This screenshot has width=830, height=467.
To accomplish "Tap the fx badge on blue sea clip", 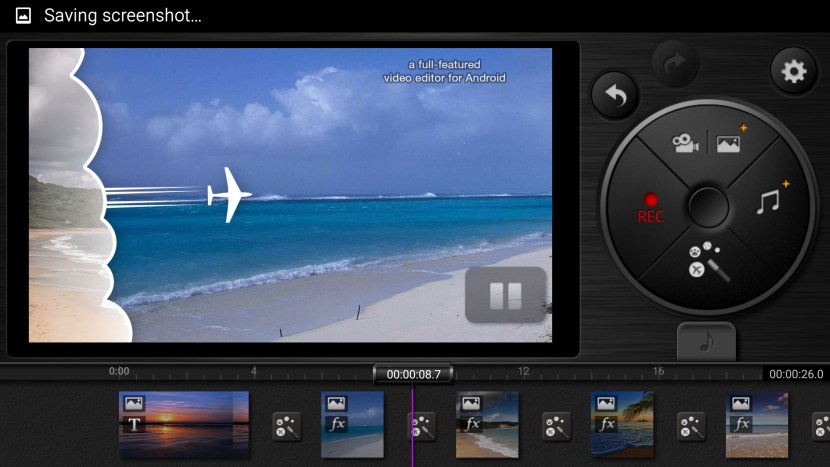I will point(337,424).
